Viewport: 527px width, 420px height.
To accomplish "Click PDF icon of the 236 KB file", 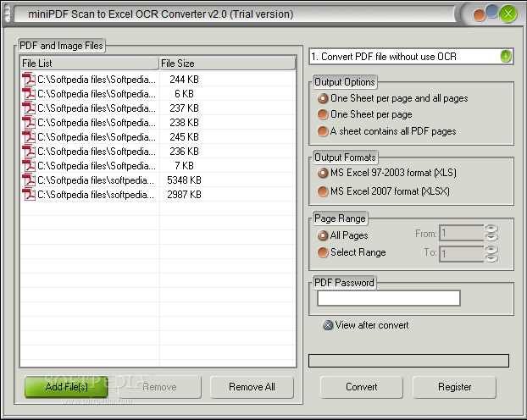I will click(29, 152).
